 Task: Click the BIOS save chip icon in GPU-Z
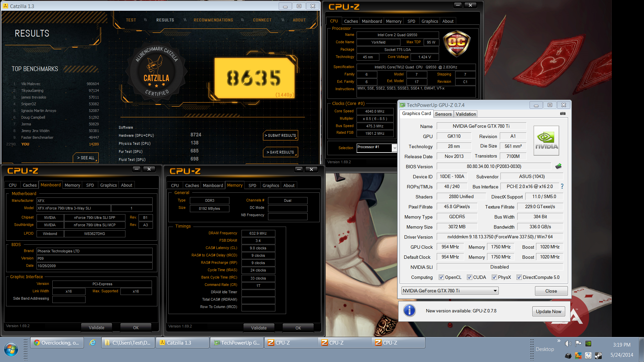558,166
